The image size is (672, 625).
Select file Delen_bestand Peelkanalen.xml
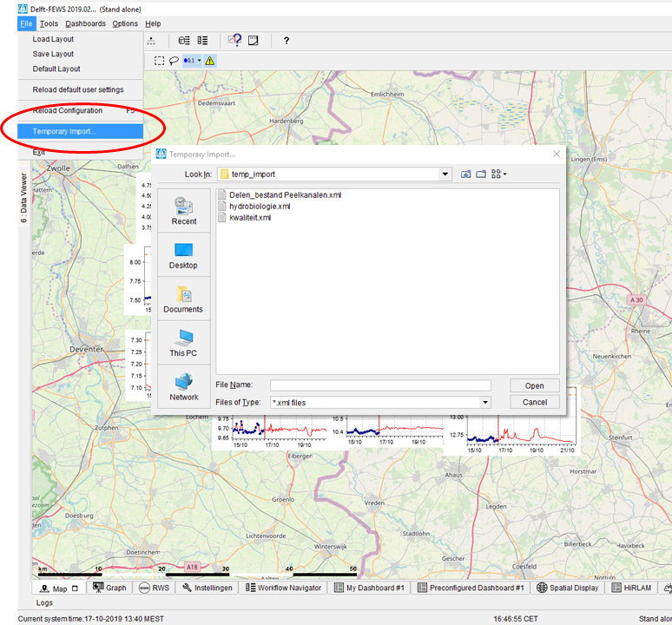click(x=280, y=195)
